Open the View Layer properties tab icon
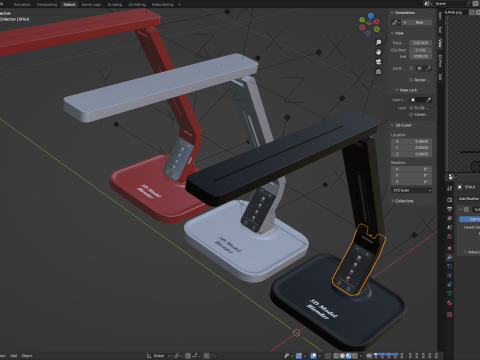This screenshot has height=360, width=480. tap(449, 218)
